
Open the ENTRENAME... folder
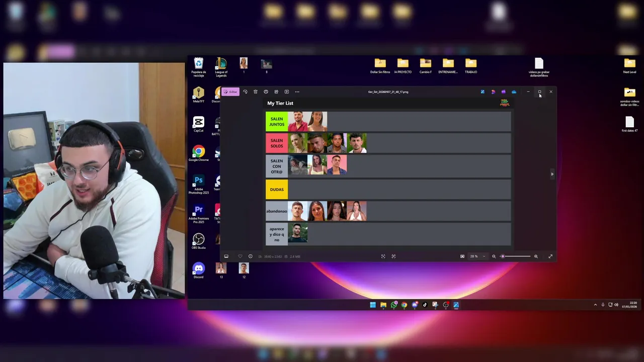coord(448,66)
